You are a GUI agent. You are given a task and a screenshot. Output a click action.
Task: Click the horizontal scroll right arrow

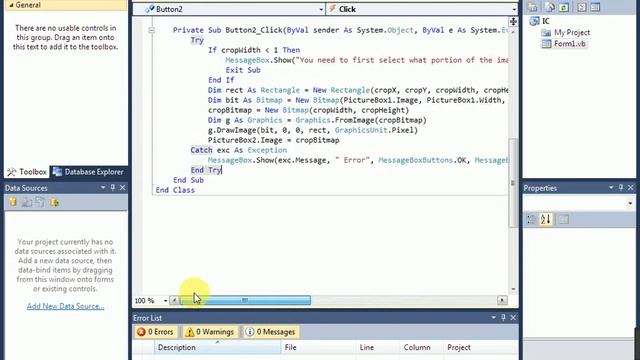tap(502, 300)
